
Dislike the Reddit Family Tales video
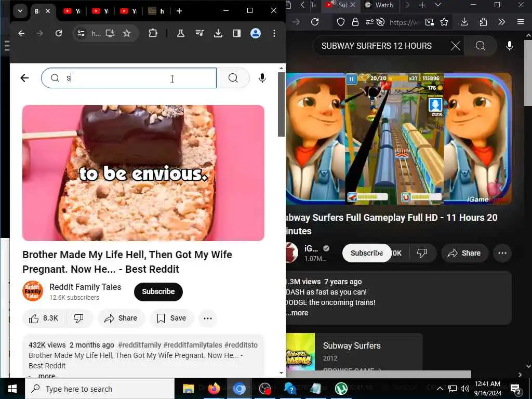coord(79,318)
